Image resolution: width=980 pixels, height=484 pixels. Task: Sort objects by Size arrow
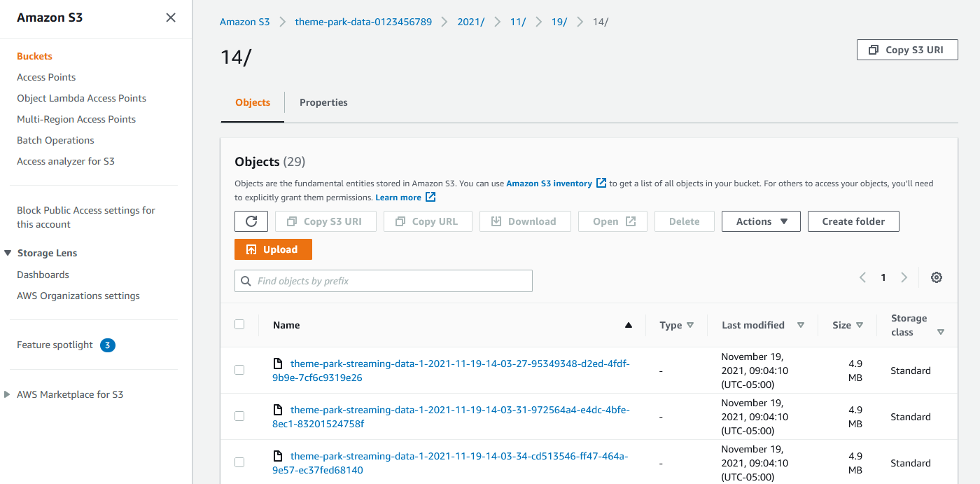point(860,325)
